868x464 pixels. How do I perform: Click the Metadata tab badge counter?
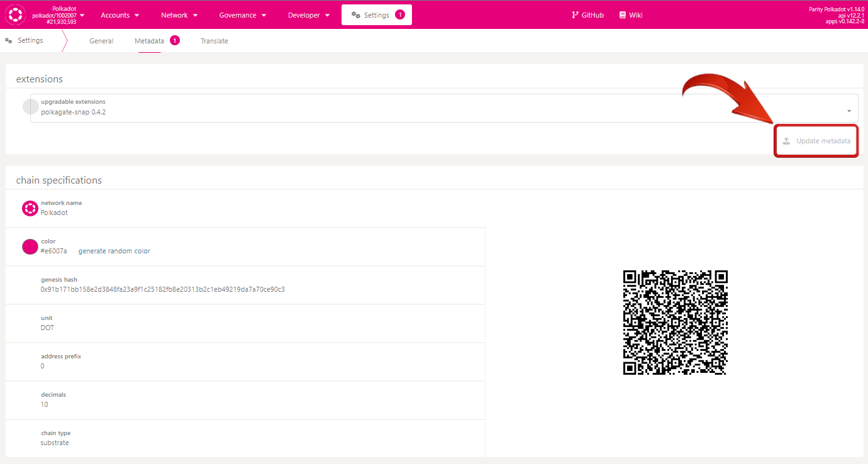(x=175, y=40)
